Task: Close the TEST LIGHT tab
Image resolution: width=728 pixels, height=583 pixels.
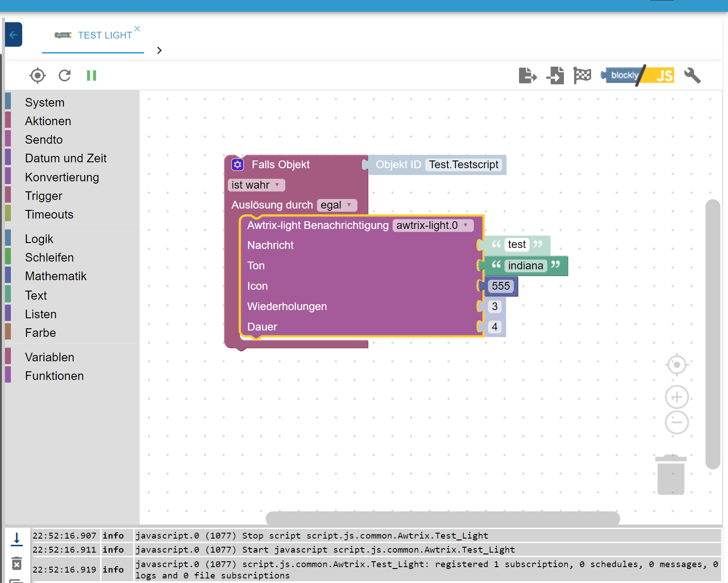Action: [137, 29]
